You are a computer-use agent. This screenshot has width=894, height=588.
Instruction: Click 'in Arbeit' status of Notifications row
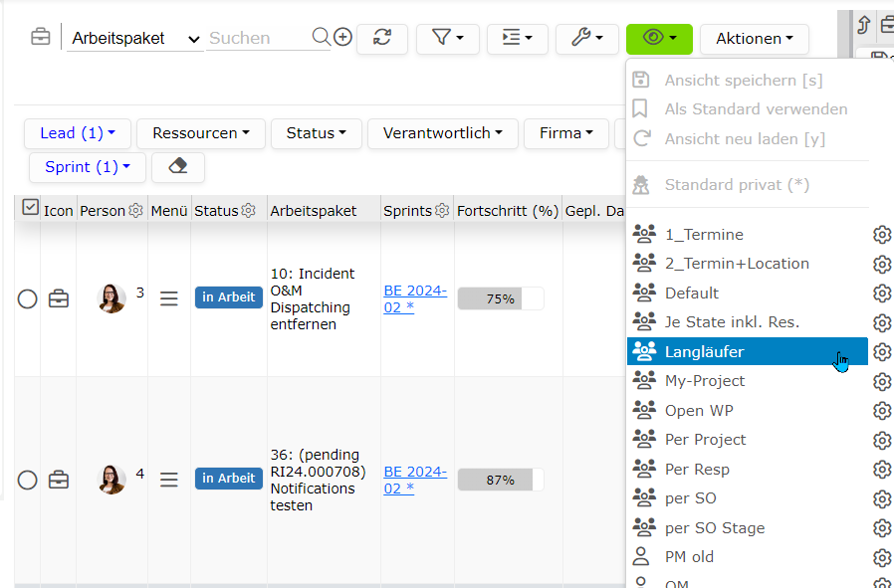pyautogui.click(x=229, y=479)
